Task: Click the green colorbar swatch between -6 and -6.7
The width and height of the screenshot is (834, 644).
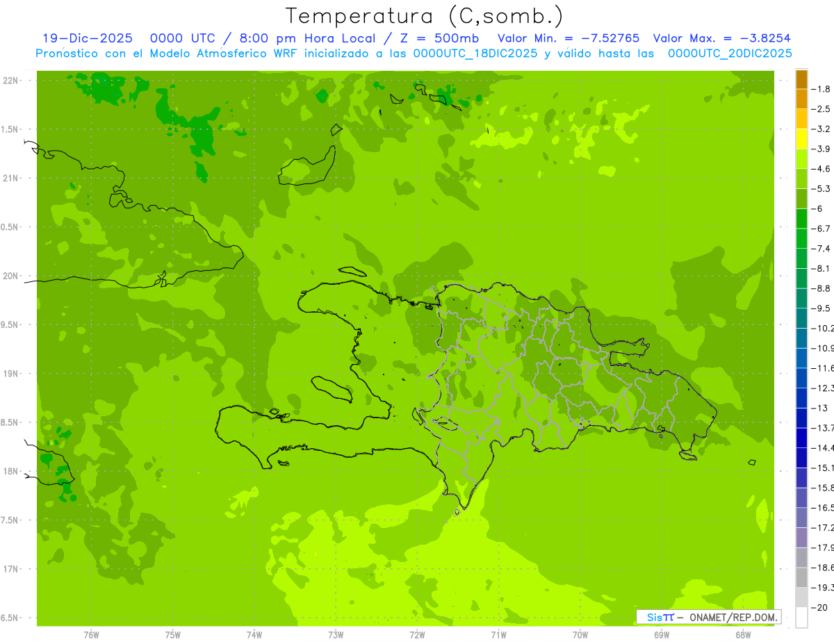Action: [x=801, y=218]
